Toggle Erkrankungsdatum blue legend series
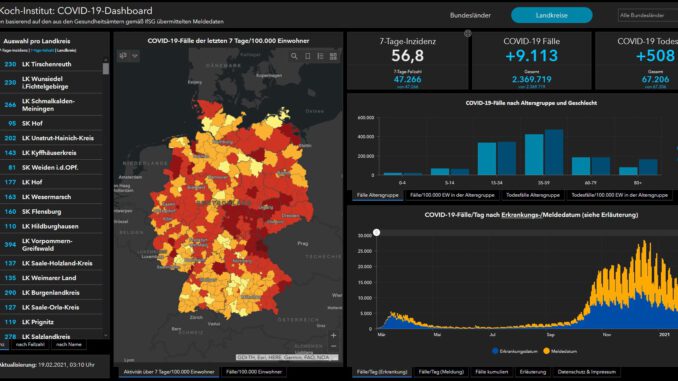 coord(514,351)
